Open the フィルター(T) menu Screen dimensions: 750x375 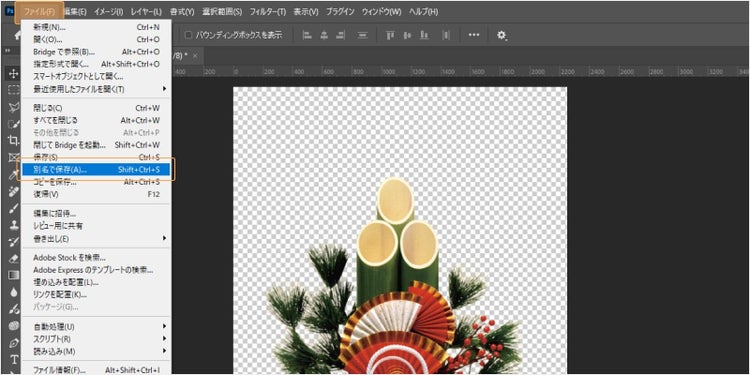point(268,11)
